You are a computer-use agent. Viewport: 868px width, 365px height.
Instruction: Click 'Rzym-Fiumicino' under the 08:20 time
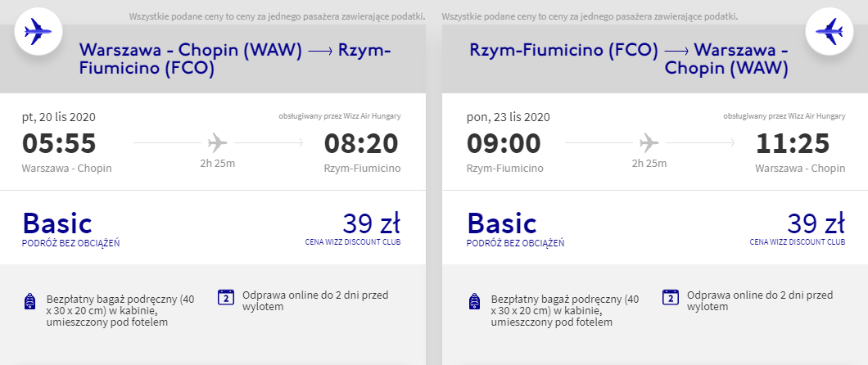[363, 168]
